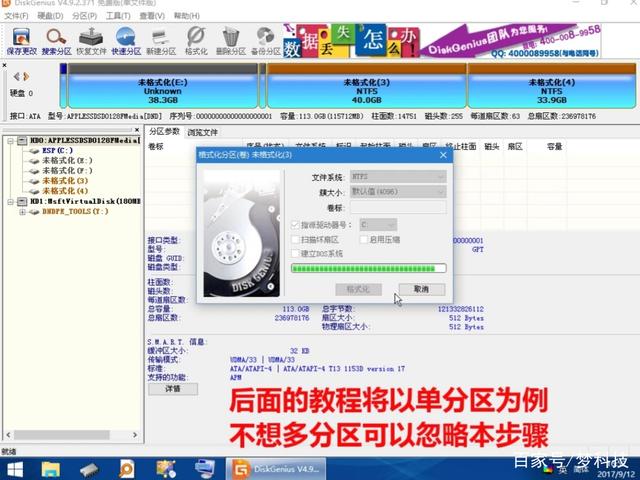Expand the DNDPE_TOOLS (Y:) node

[x=22, y=212]
